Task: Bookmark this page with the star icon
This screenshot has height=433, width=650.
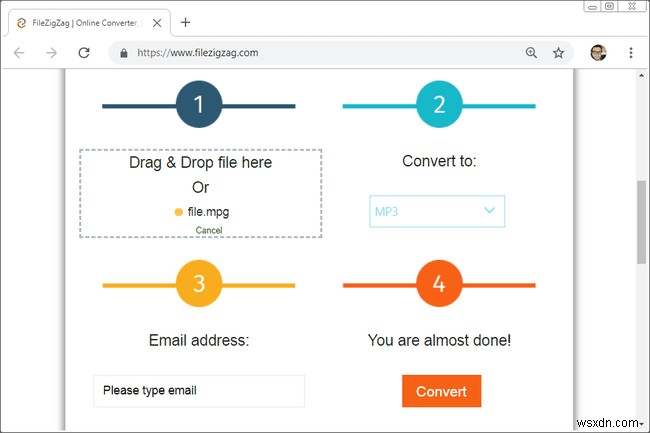Action: pos(558,53)
